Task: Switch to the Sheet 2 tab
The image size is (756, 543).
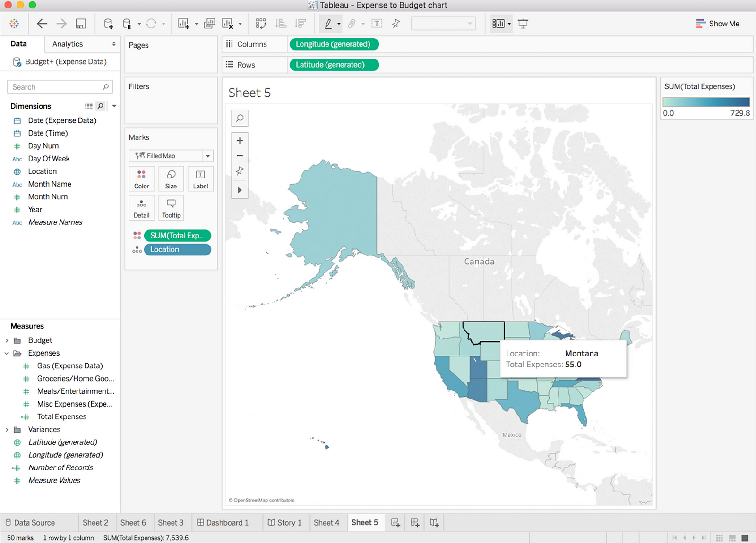Action: tap(95, 523)
